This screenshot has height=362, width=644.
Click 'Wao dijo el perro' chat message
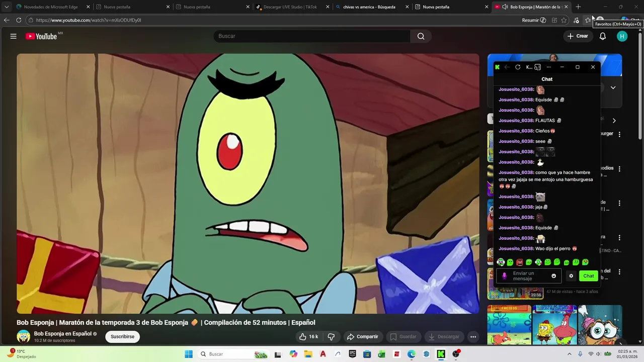click(553, 249)
